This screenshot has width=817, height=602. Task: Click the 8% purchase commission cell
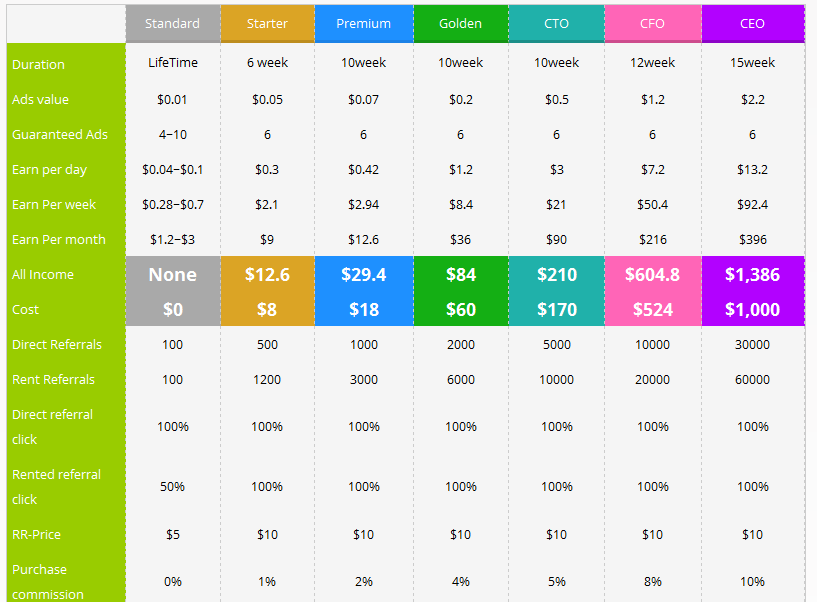[652, 582]
